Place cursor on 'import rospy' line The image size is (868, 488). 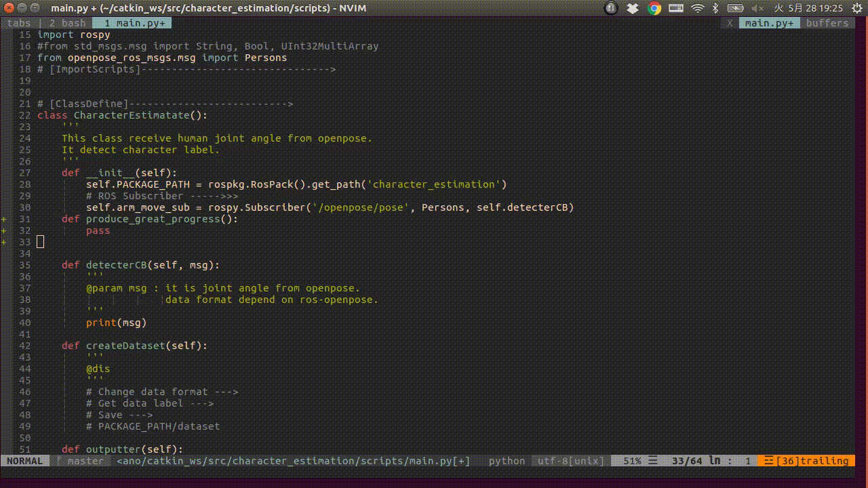(73, 35)
